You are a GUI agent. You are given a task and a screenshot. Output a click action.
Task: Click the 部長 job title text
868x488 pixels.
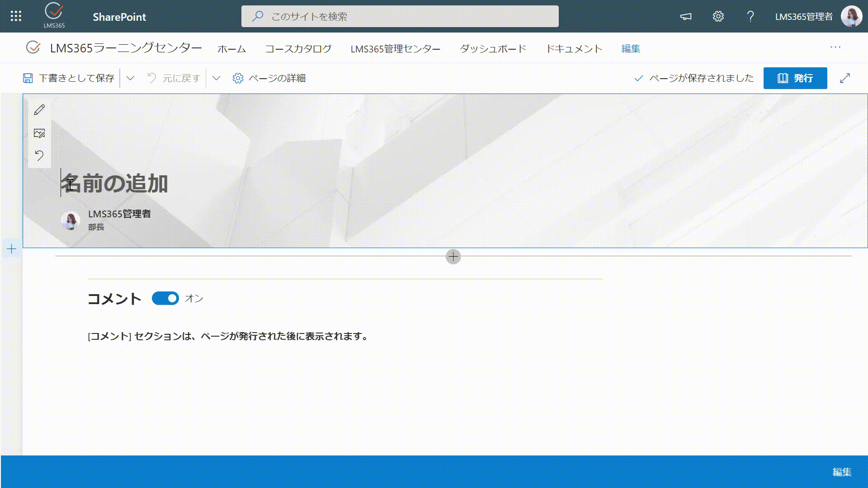coord(96,227)
